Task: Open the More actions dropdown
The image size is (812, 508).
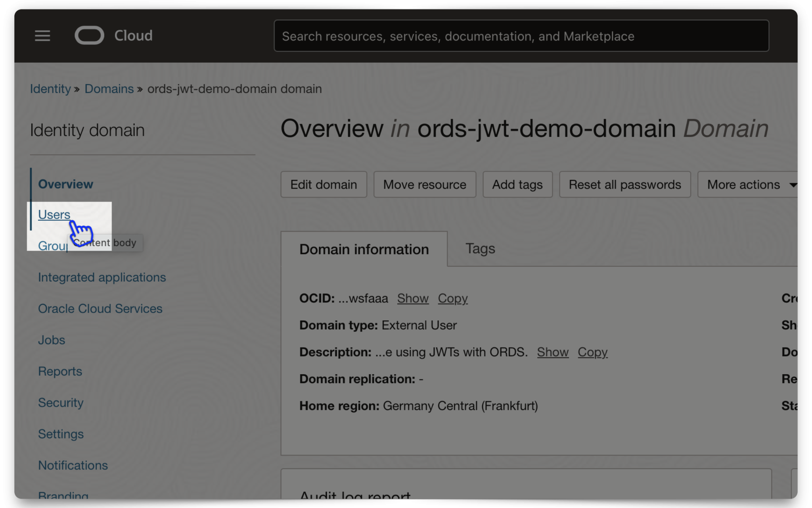Action: (x=748, y=184)
